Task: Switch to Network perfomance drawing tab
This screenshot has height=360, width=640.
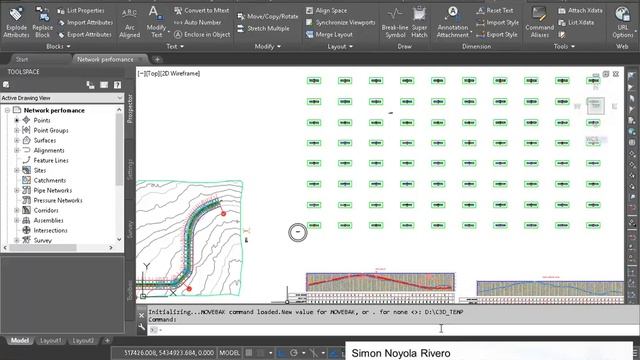Action: point(105,60)
